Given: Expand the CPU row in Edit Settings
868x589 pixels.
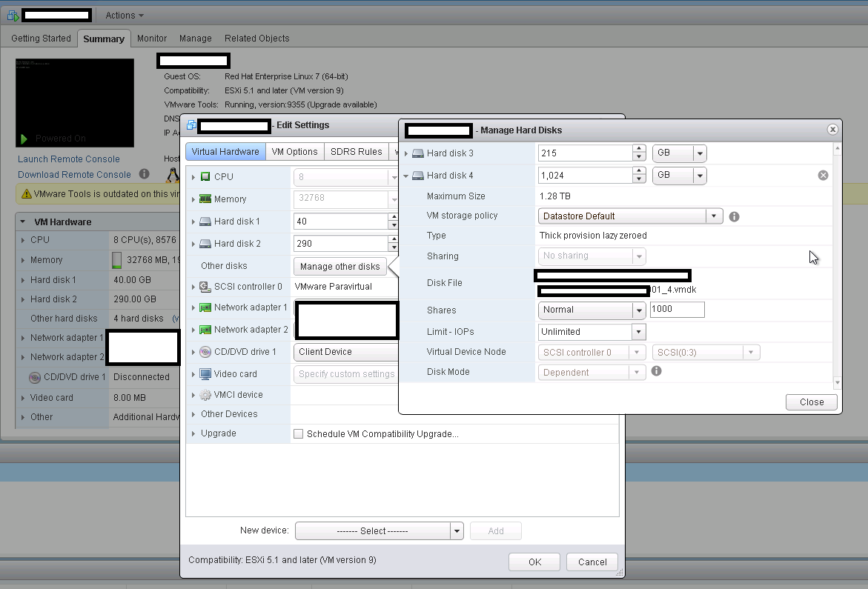Looking at the screenshot, I should (193, 177).
